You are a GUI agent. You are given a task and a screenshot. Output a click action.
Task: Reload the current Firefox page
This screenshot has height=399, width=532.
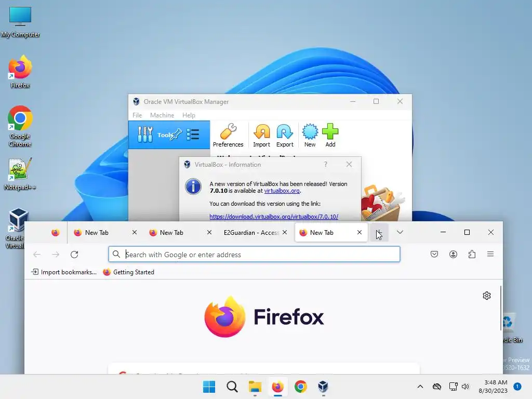[74, 255]
